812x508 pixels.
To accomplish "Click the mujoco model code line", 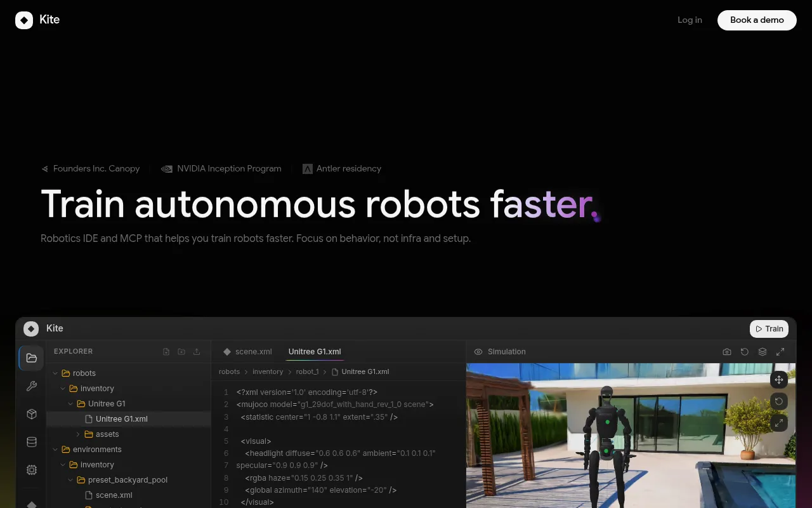I will pos(335,404).
